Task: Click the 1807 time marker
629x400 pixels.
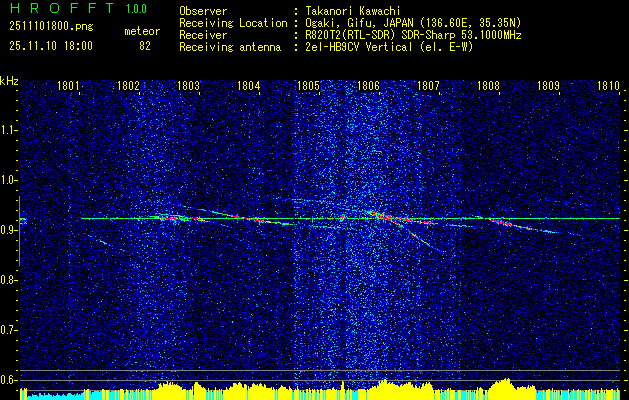Action: click(x=428, y=85)
